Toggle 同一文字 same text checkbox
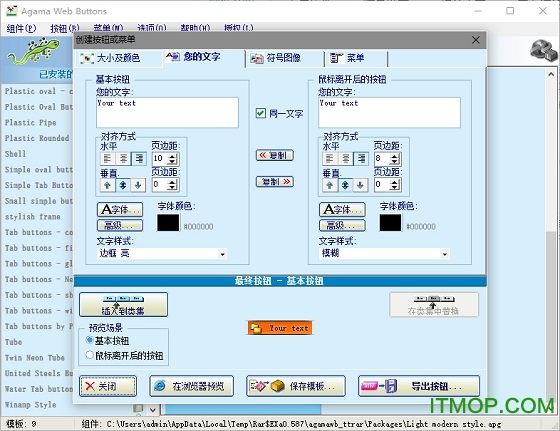This screenshot has width=560, height=431. click(261, 114)
